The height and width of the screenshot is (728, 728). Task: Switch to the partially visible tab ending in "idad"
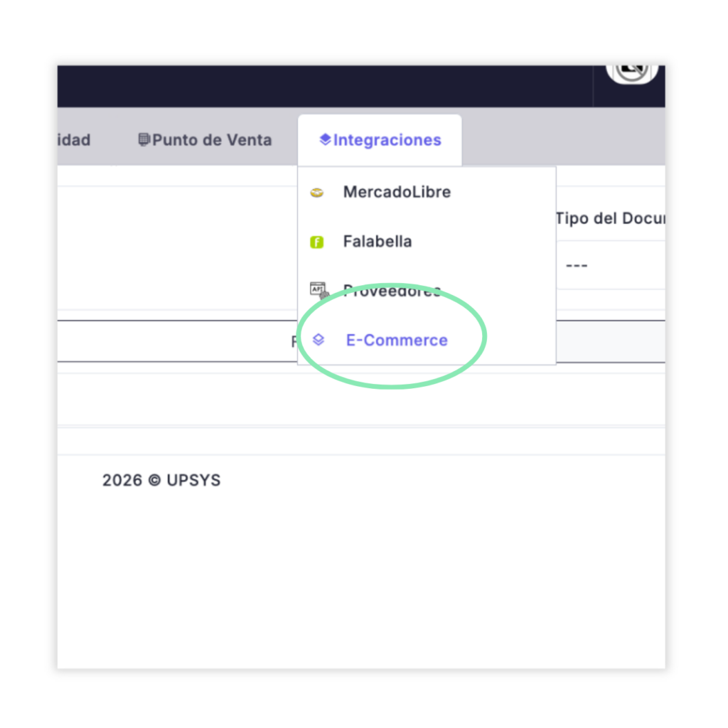pyautogui.click(x=74, y=140)
